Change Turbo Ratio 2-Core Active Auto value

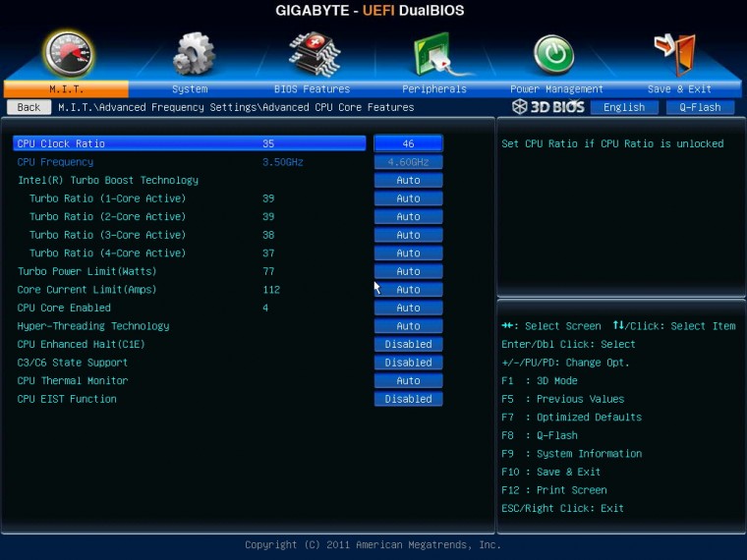coord(408,216)
